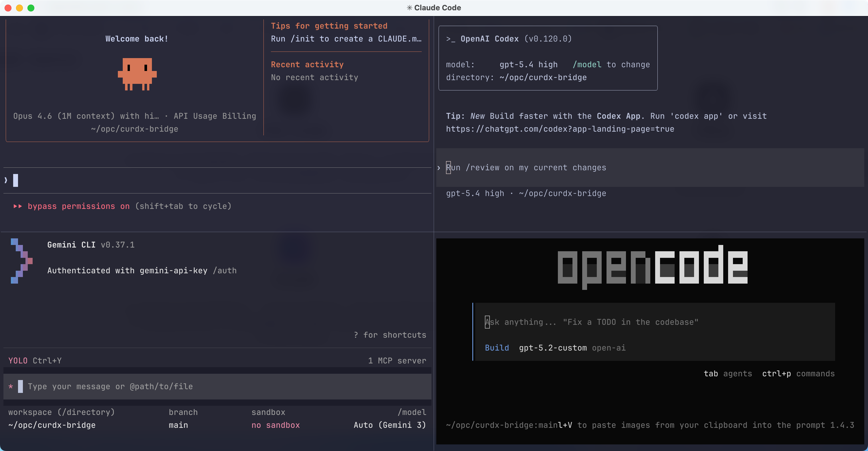The width and height of the screenshot is (868, 451).
Task: Click 'No recent activity' text
Action: [x=314, y=78]
